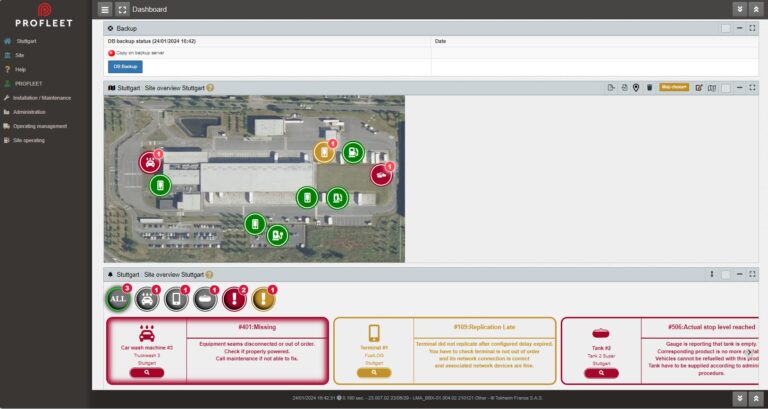Collapse the alerts panel with minus button
The height and width of the screenshot is (409, 768).
point(740,274)
